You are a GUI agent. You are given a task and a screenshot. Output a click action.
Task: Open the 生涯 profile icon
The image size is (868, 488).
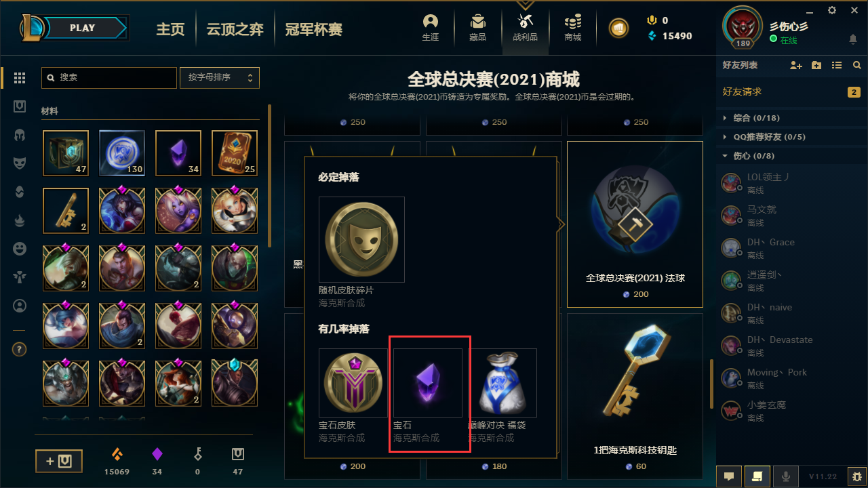431,28
